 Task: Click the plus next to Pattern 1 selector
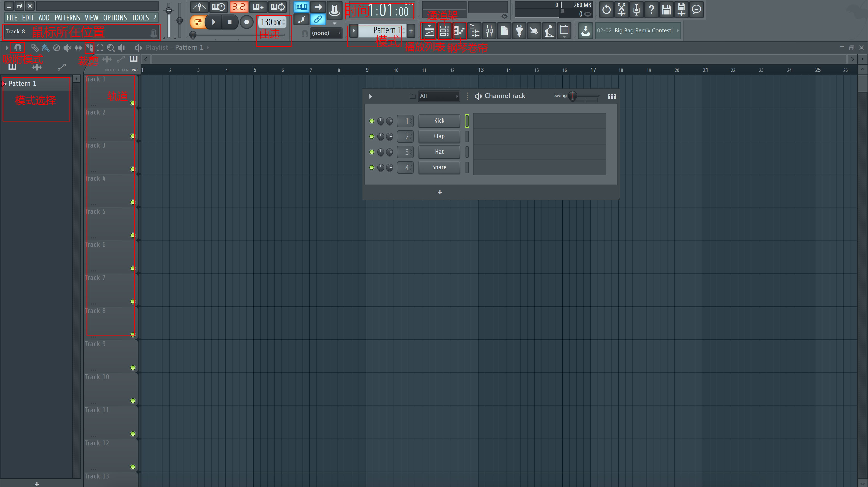coord(411,31)
